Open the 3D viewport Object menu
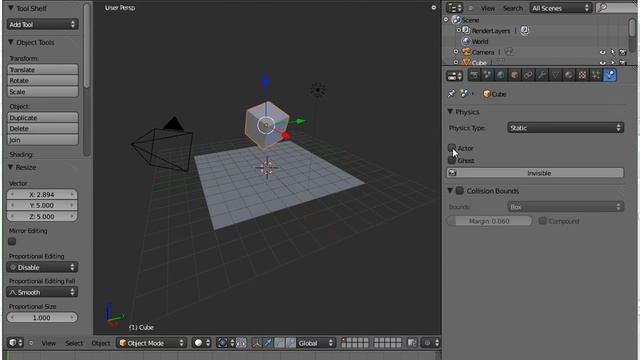This screenshot has width=640, height=360. [x=100, y=343]
